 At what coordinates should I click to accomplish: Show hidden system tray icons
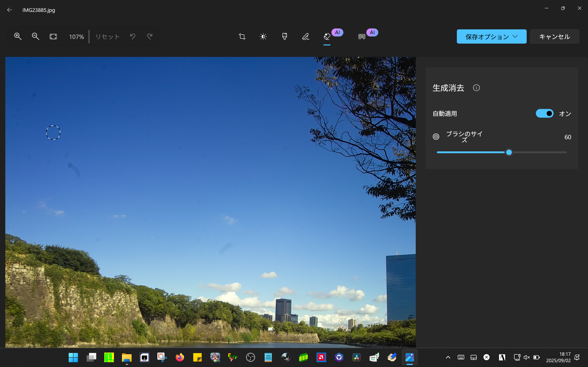(448, 357)
